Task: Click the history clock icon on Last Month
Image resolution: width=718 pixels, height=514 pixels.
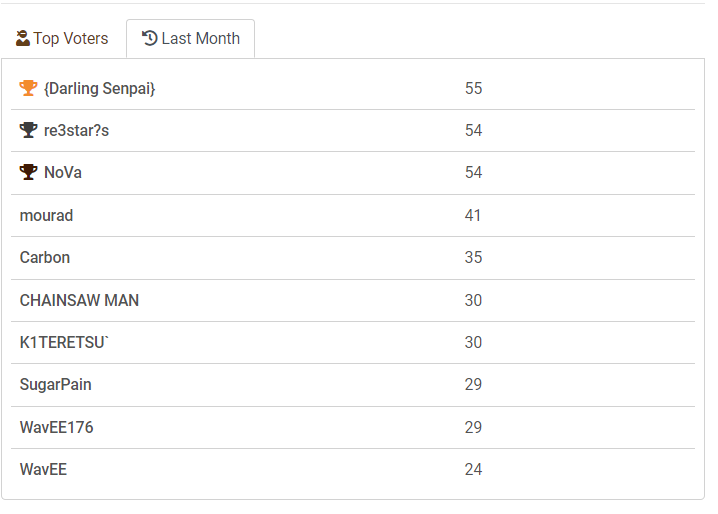Action: tap(150, 39)
